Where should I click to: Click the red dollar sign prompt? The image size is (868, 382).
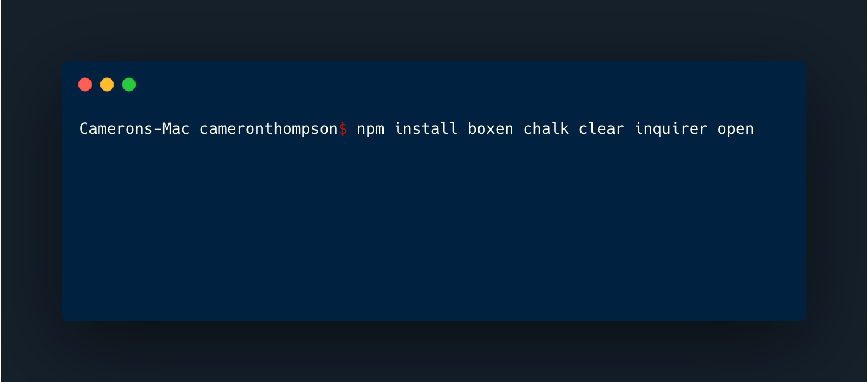tap(343, 129)
